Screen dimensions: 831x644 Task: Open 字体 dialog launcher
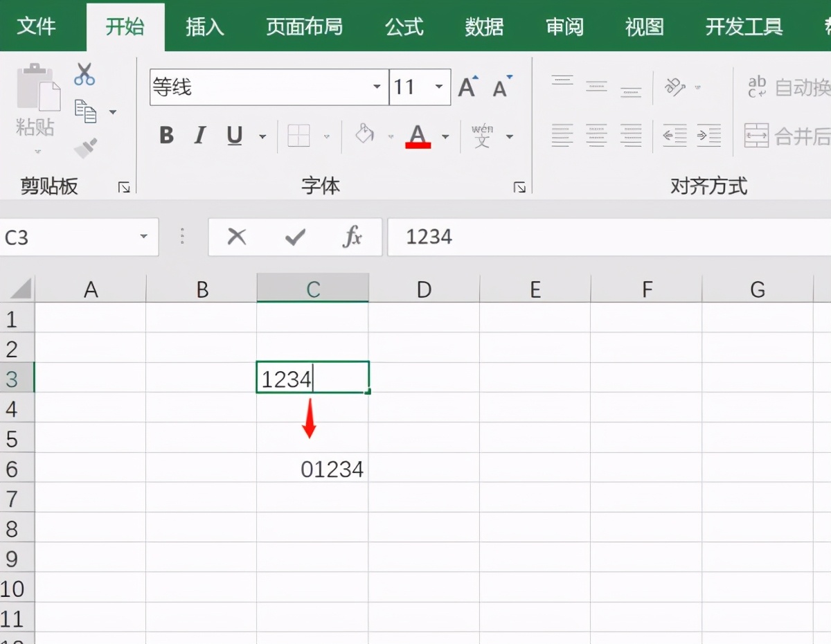coord(519,187)
